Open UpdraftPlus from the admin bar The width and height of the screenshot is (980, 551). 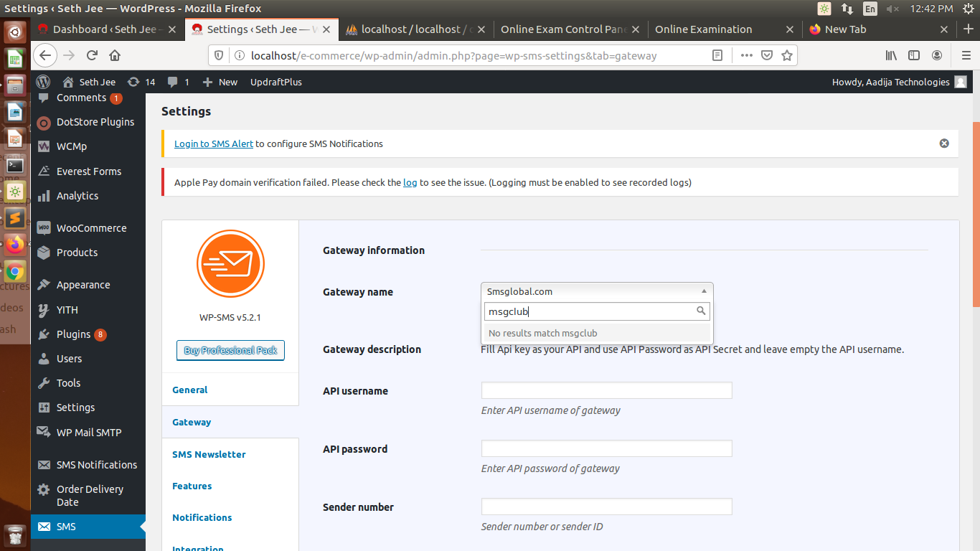276,82
